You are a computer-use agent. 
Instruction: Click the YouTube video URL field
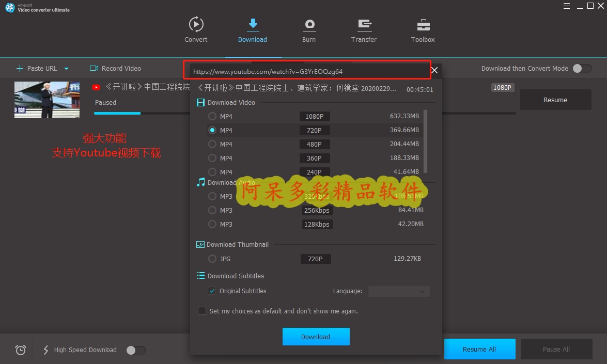click(x=309, y=72)
